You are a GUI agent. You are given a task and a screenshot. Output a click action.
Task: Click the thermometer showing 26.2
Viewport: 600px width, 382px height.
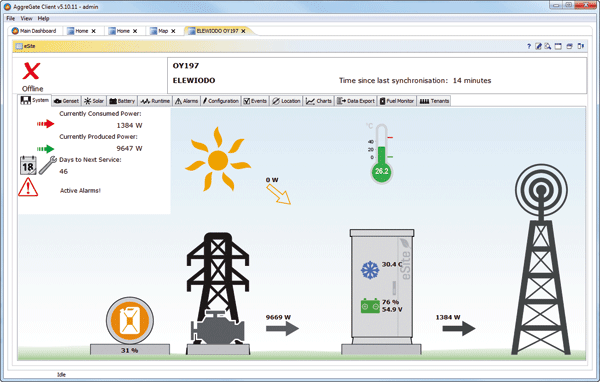pos(381,154)
